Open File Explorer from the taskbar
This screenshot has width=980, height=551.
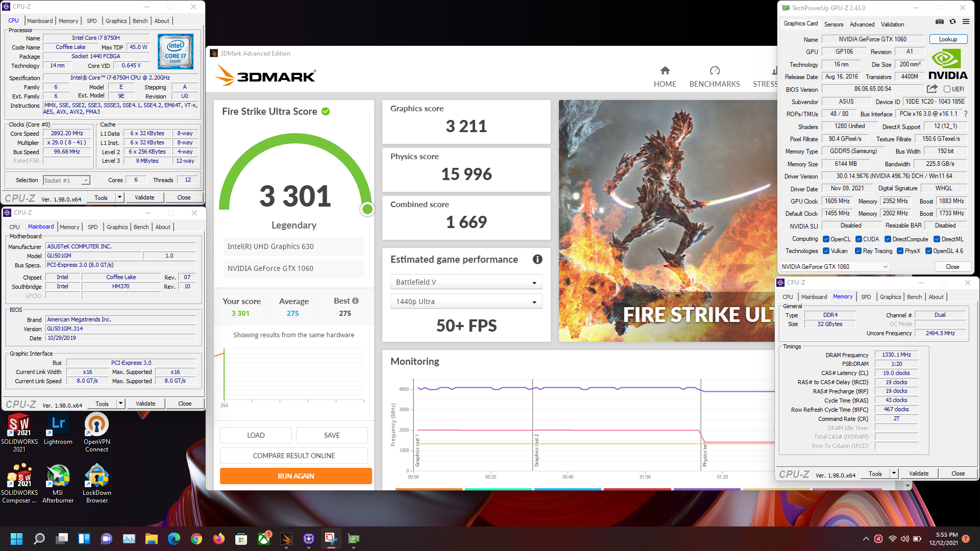click(152, 539)
